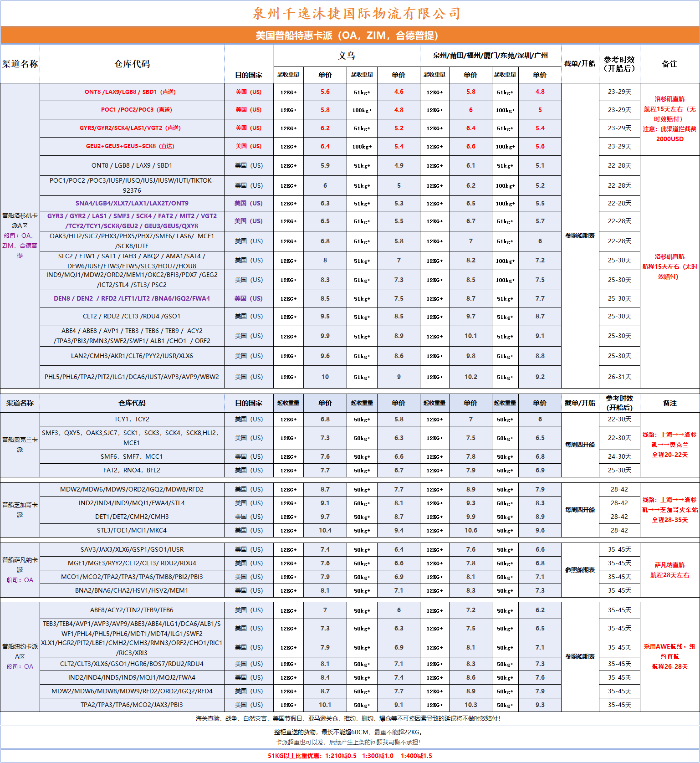Click the purple SNA4/LGB4/XLX7 warehouse code cell
Screen dimensions: 700x763
pyautogui.click(x=132, y=203)
